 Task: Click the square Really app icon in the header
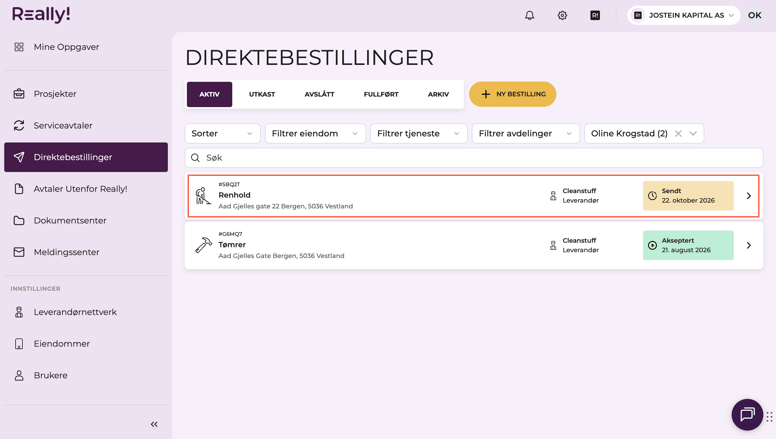tap(595, 15)
